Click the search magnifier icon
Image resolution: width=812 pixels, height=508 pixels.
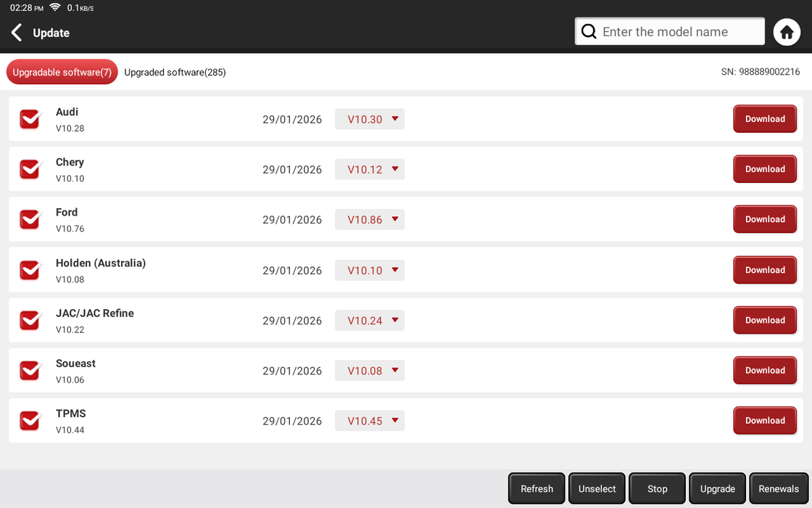(589, 32)
